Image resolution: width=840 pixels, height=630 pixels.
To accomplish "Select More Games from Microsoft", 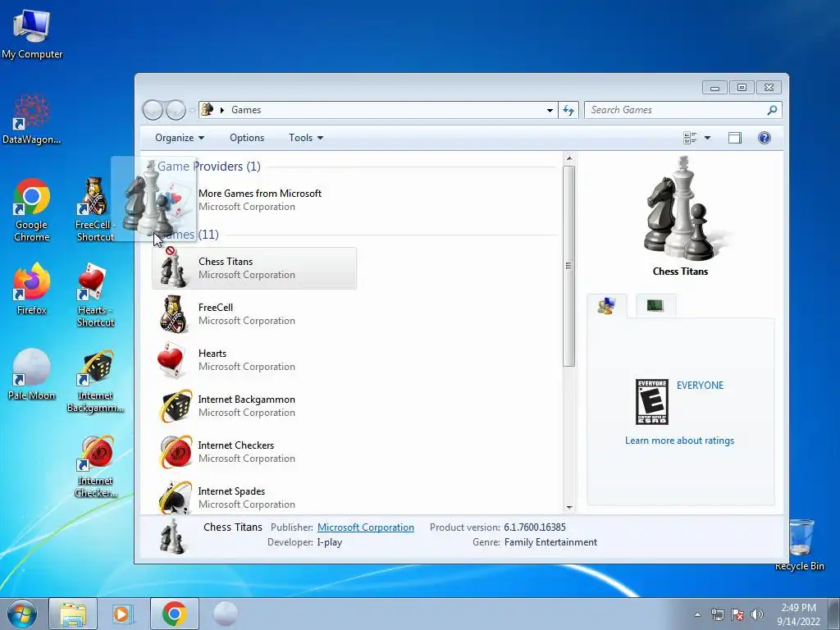I will 259,200.
